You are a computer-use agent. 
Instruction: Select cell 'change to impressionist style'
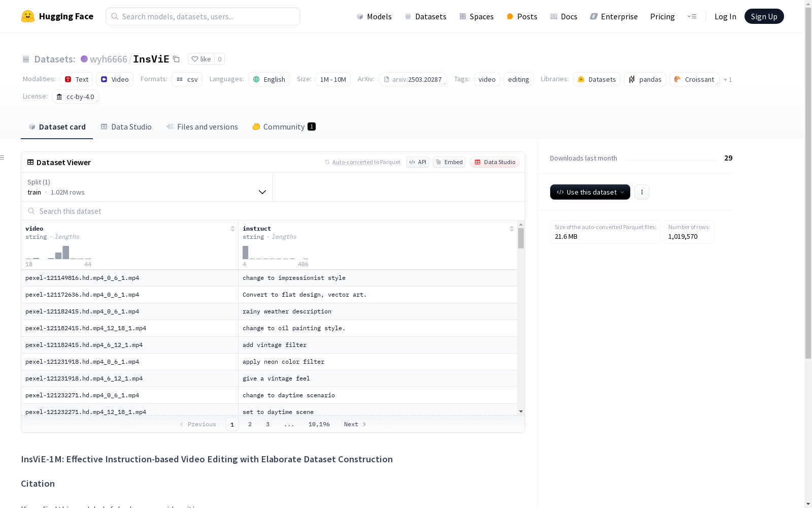pyautogui.click(x=378, y=278)
